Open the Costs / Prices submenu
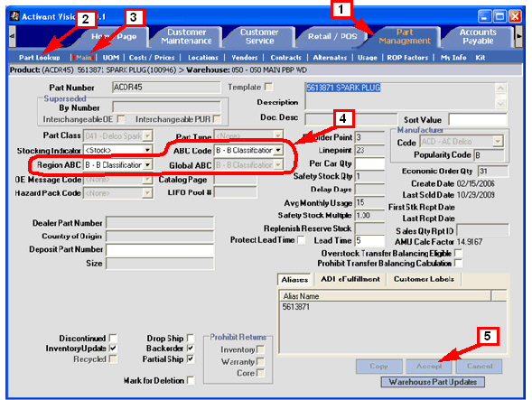Screen dimensions: 532x400 pos(152,58)
